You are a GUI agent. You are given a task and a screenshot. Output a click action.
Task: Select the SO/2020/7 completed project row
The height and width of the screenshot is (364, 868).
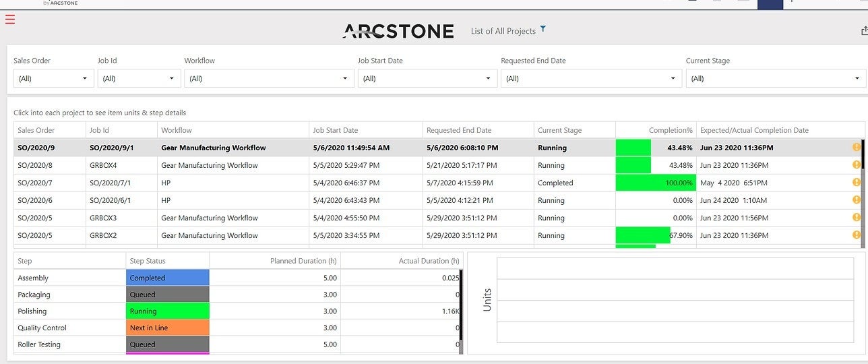coord(270,183)
